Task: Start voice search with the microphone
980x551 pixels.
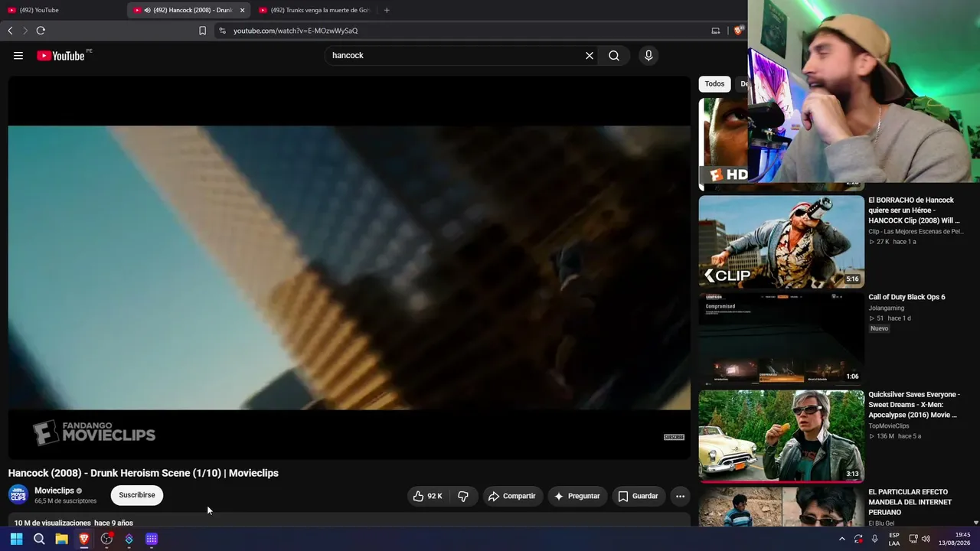Action: 648,56
